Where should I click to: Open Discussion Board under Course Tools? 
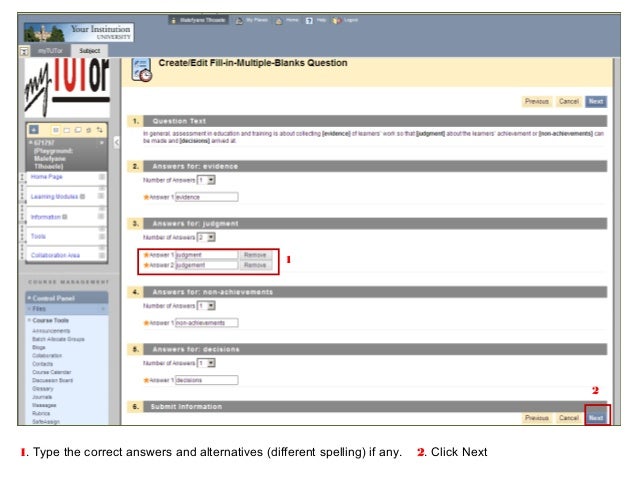point(52,381)
